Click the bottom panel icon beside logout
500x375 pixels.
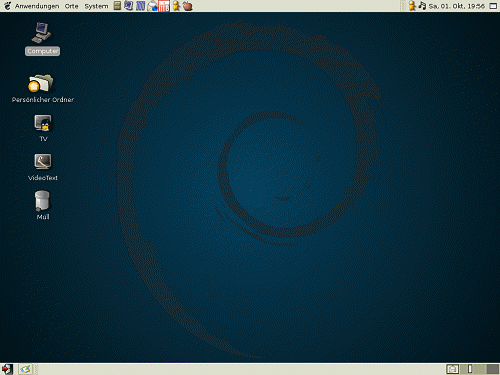[x=25, y=369]
